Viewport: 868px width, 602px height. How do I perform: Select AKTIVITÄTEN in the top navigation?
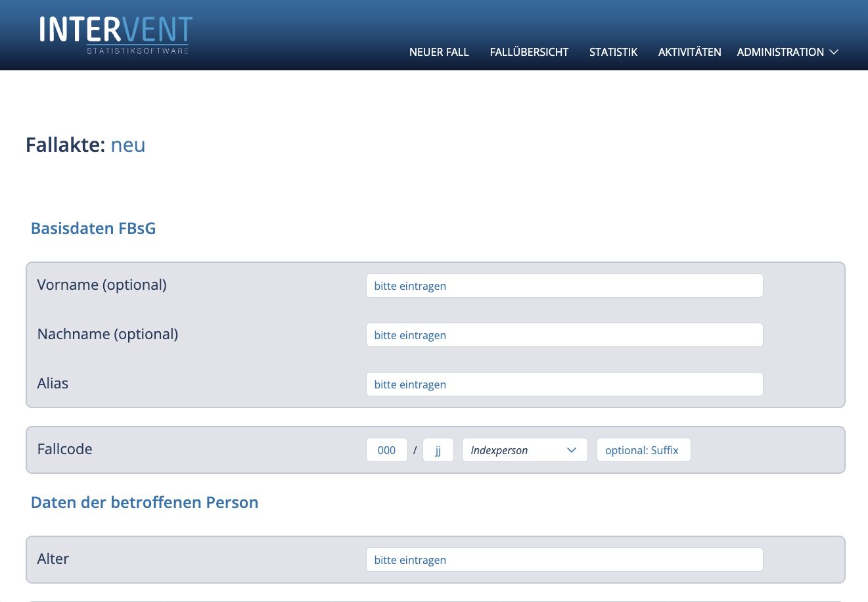(x=689, y=52)
